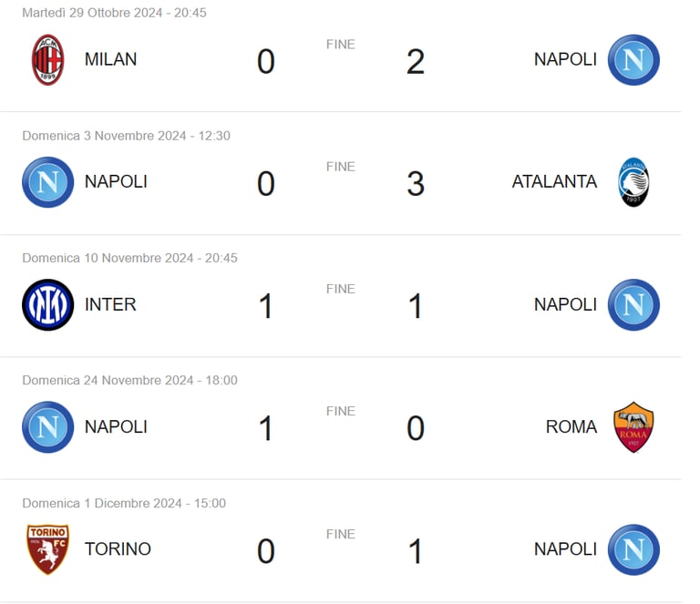Click the Inter club logo

47,304
